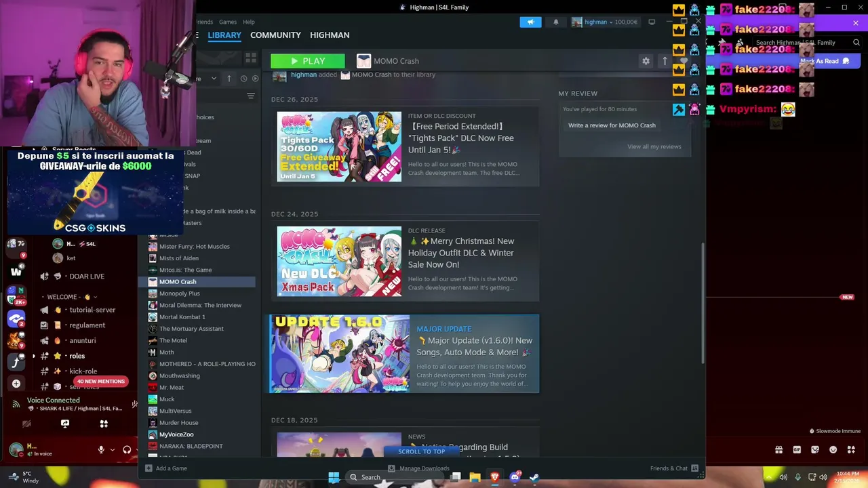Click Discord add a server plus button
The height and width of the screenshot is (488, 868).
click(x=16, y=384)
